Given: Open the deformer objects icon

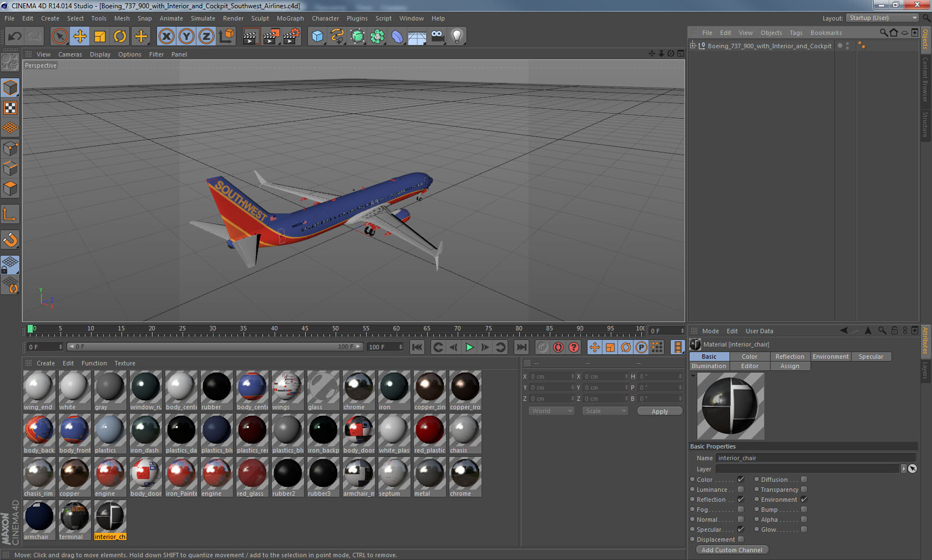Looking at the screenshot, I should tap(397, 37).
